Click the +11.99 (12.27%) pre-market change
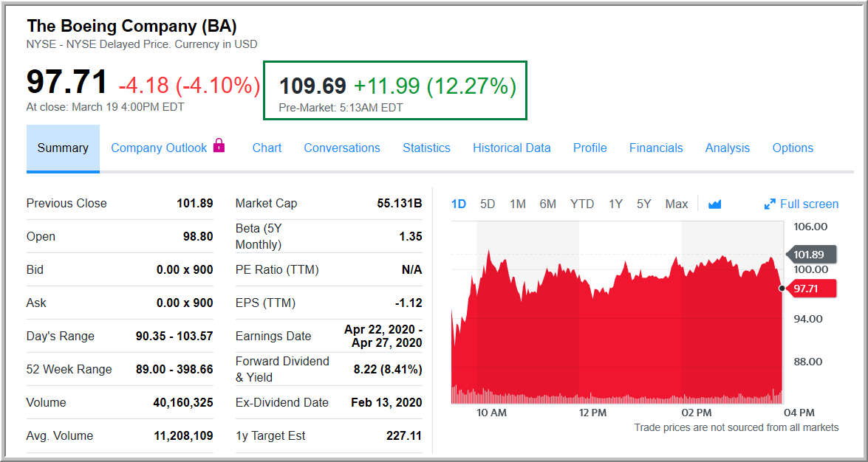The image size is (868, 462). [x=435, y=86]
